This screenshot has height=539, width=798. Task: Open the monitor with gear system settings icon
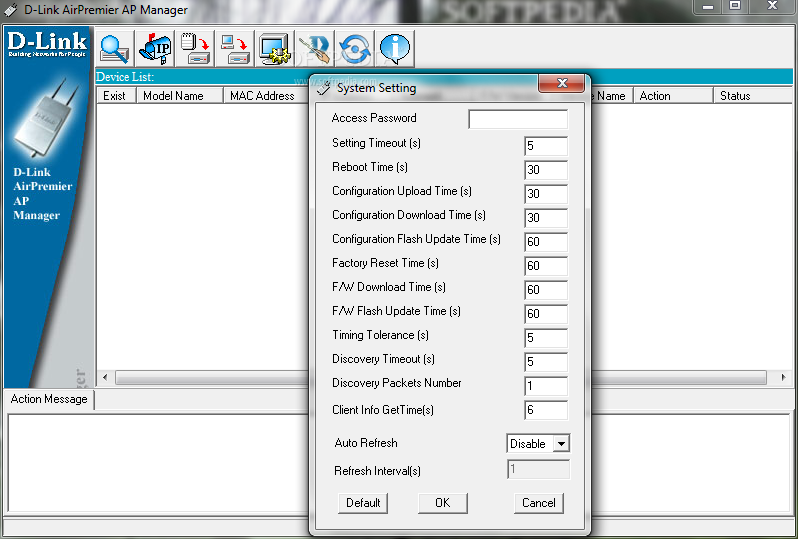coord(274,49)
